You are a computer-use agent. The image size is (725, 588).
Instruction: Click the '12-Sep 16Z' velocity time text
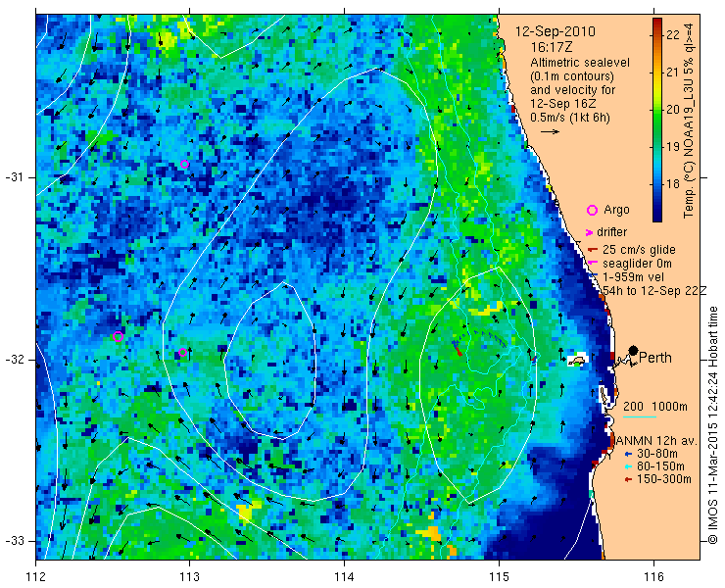(x=562, y=104)
